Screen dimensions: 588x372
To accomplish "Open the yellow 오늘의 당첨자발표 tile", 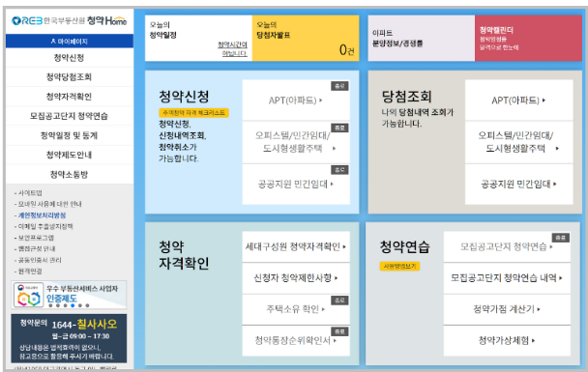I will pyautogui.click(x=306, y=39).
